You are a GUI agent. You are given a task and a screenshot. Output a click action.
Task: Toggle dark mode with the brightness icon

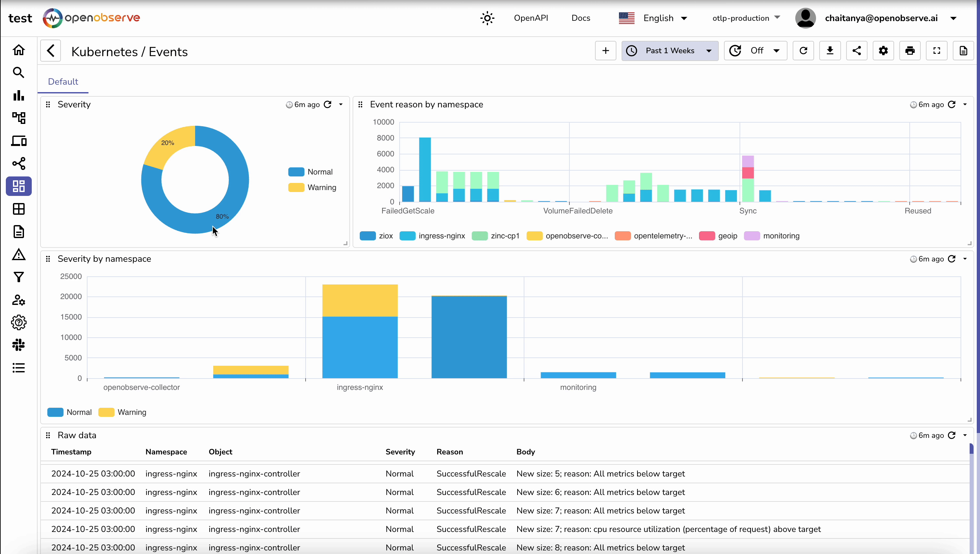pos(487,18)
